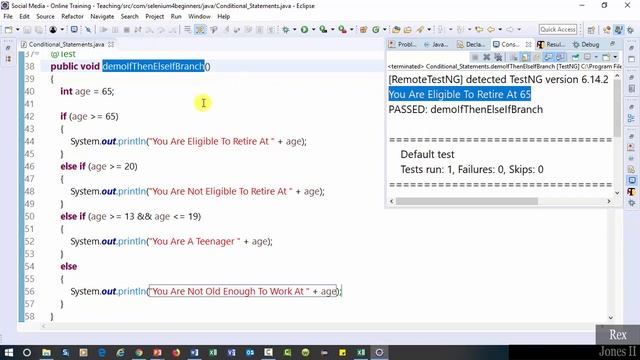The width and height of the screenshot is (640, 360).
Task: Open dropdown beside the Search flashlight icon
Action: [x=429, y=29]
